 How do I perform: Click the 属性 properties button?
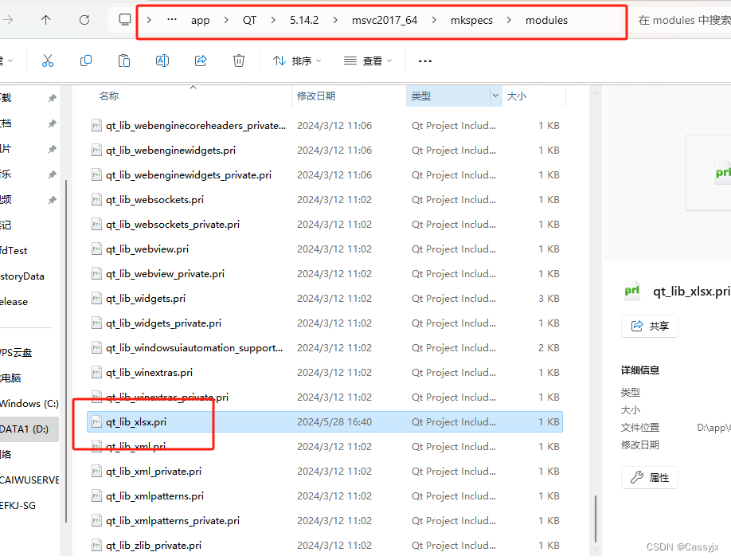tap(650, 477)
